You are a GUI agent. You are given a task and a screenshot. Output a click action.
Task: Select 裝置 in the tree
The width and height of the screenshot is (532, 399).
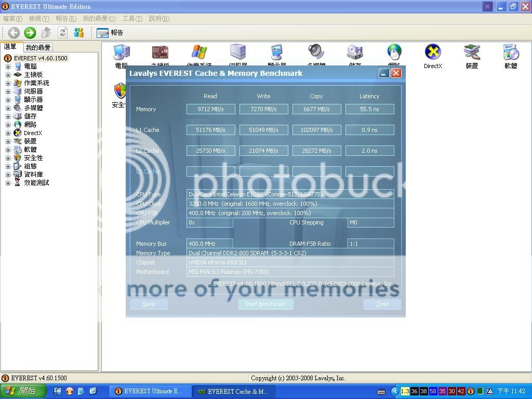tap(30, 141)
